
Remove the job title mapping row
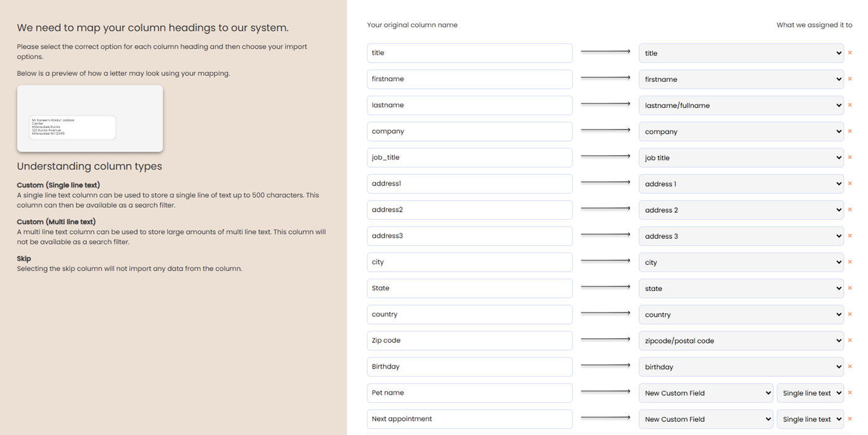coord(850,158)
